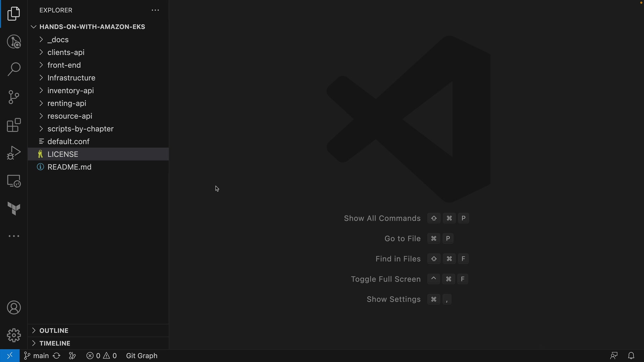Image resolution: width=644 pixels, height=362 pixels.
Task: Click the notifications bell in status bar
Action: [x=631, y=356]
